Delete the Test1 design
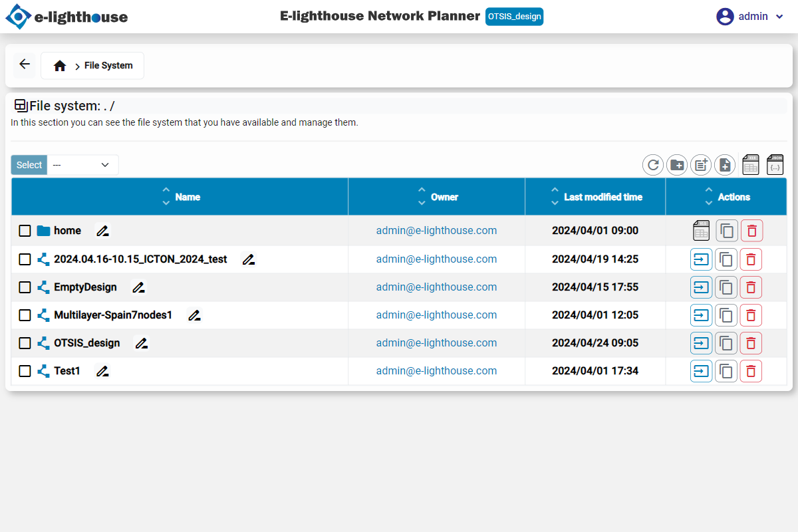The height and width of the screenshot is (532, 798). click(x=751, y=370)
